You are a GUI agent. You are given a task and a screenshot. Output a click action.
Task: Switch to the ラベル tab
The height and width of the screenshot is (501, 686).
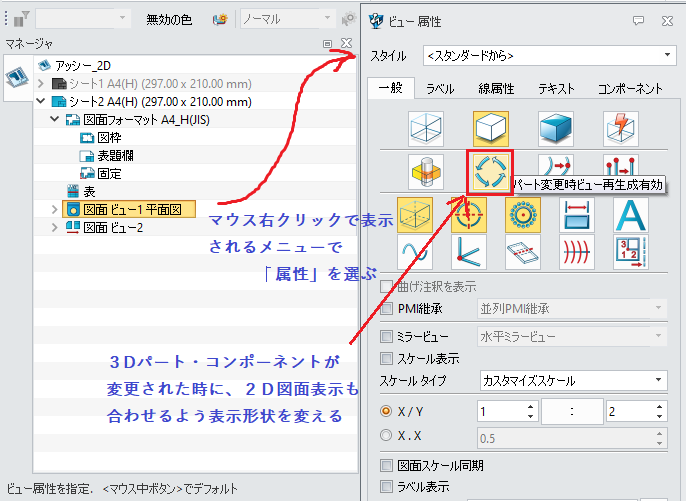pyautogui.click(x=440, y=89)
